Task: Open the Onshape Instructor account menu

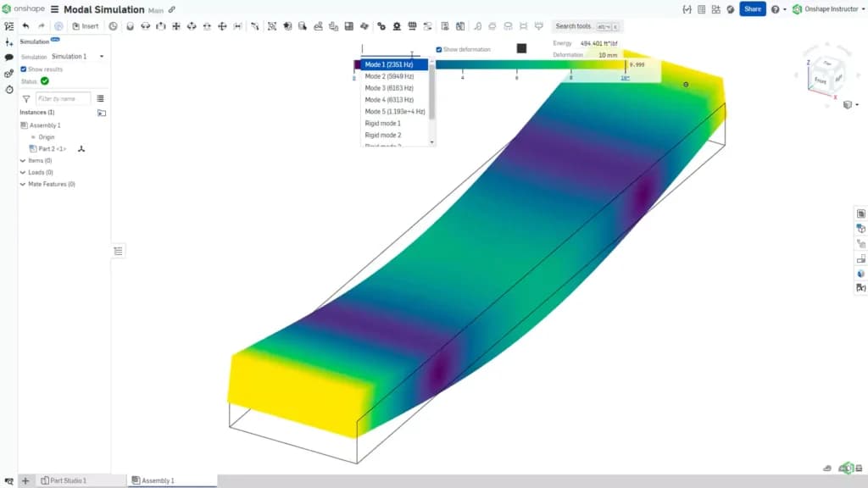Action: click(x=829, y=9)
